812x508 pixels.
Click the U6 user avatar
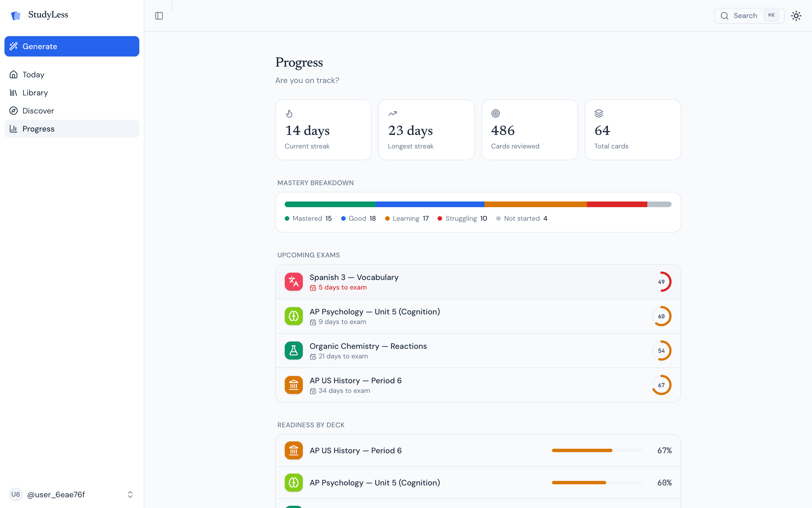coord(16,494)
